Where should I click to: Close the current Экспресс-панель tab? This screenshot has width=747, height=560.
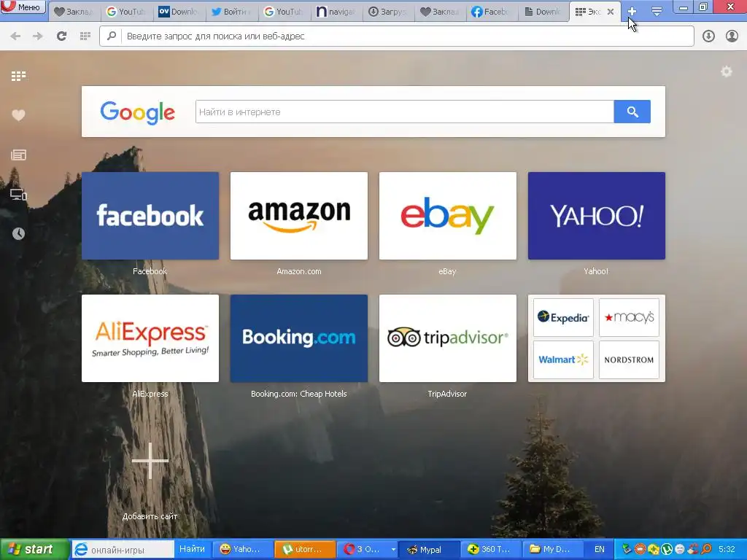click(611, 12)
